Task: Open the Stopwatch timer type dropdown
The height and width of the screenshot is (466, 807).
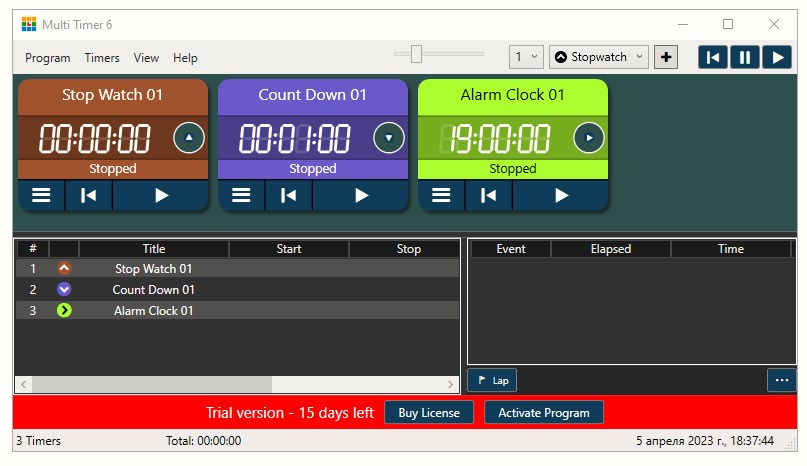Action: pos(600,57)
